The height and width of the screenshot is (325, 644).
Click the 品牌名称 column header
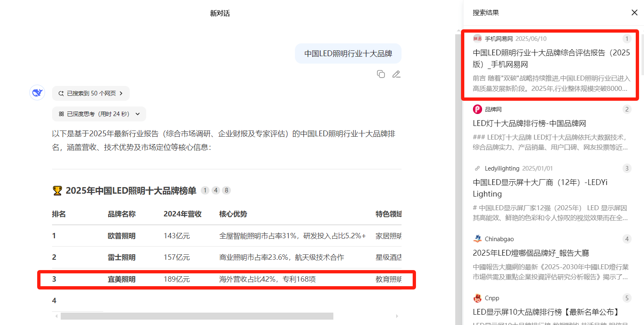click(121, 214)
